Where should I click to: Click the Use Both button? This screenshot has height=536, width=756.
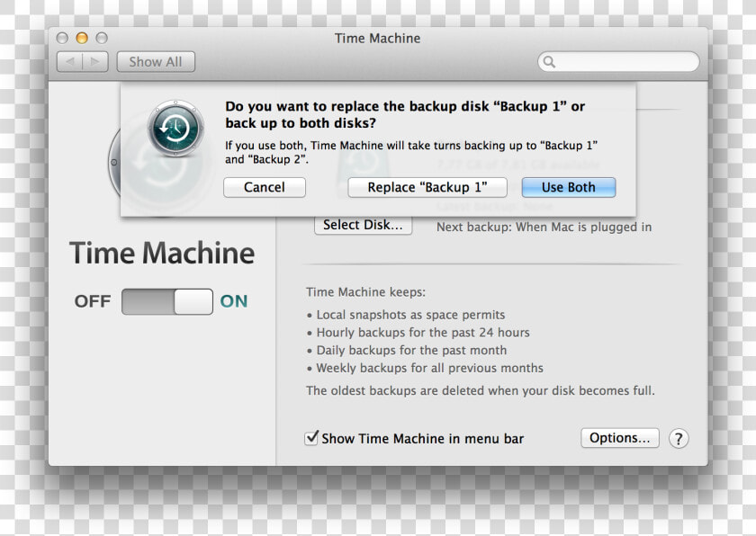pos(569,187)
